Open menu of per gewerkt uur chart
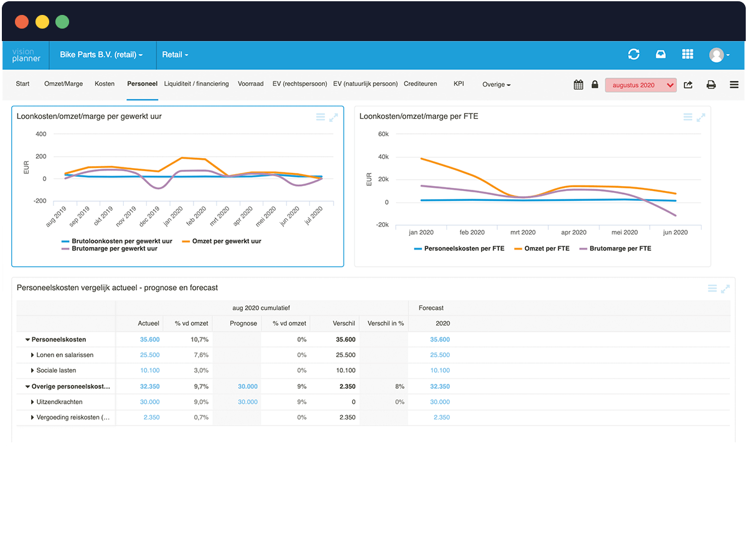This screenshot has width=747, height=560. point(321,117)
